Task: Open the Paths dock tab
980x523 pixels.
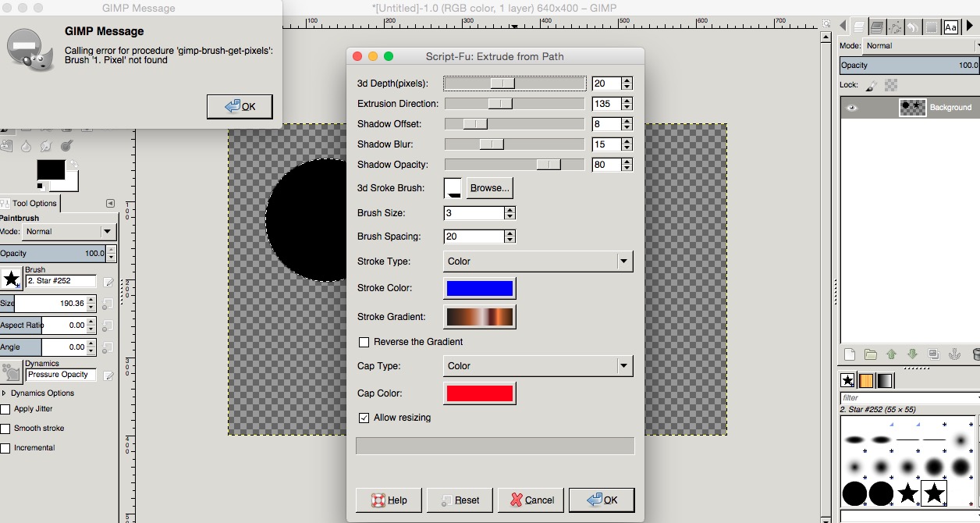Action: tap(895, 27)
